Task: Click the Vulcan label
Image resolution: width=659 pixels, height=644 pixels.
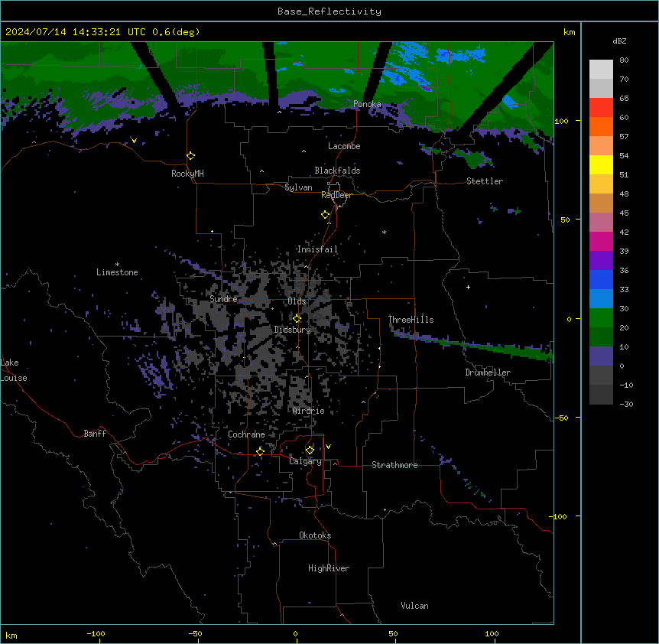Action: (x=415, y=606)
